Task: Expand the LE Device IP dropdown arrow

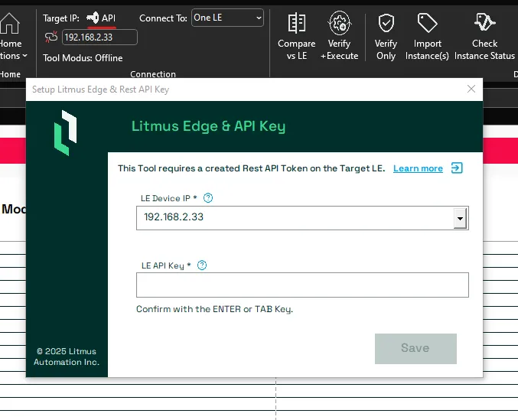Action: (460, 218)
